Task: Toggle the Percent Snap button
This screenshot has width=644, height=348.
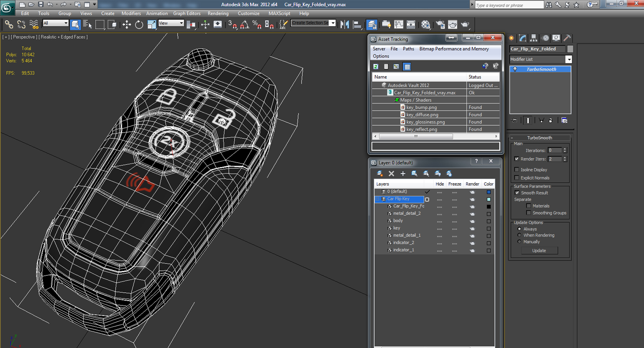Action: (257, 24)
